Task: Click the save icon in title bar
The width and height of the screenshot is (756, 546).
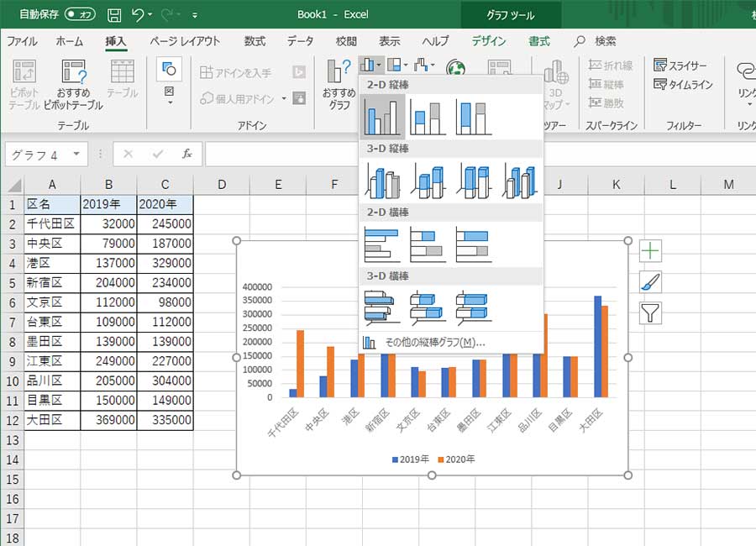Action: tap(114, 15)
